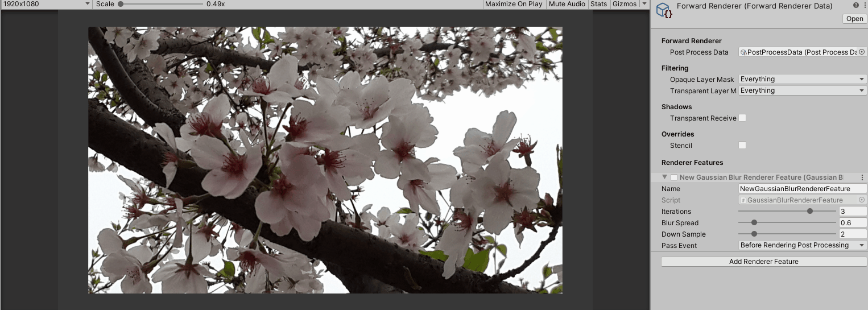Toggle Transparent Receive shadows checkbox
Viewport: 868px width, 310px height.
click(x=742, y=118)
